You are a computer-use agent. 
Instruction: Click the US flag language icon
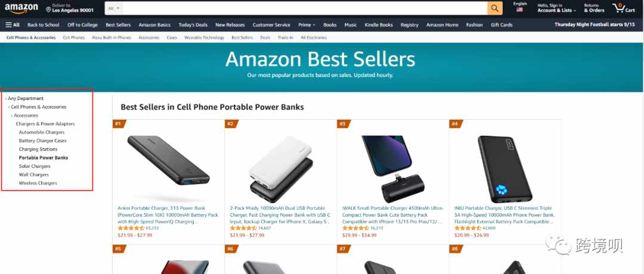(519, 10)
